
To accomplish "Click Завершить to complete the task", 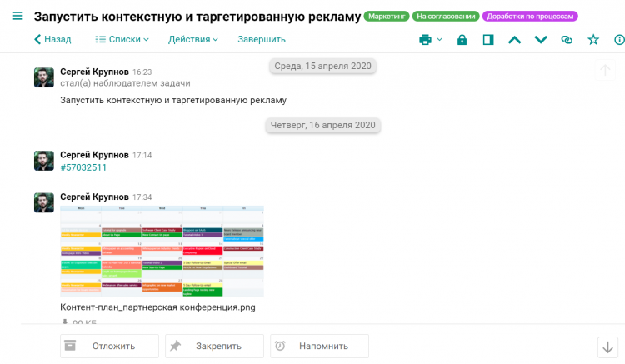I will click(261, 39).
